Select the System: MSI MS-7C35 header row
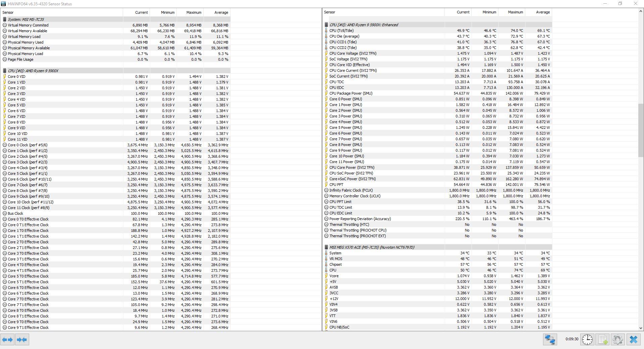This screenshot has width=644, height=349. pyautogui.click(x=116, y=19)
